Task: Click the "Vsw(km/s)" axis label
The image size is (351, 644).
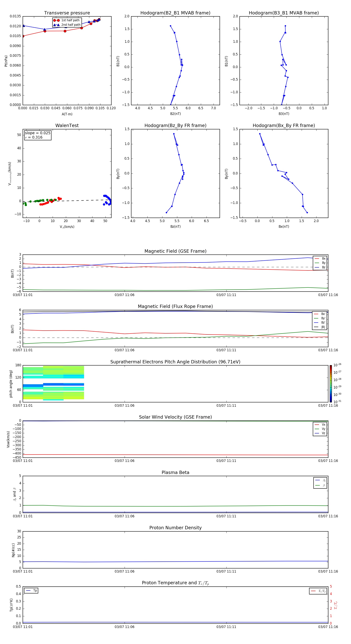Action: 8,439
